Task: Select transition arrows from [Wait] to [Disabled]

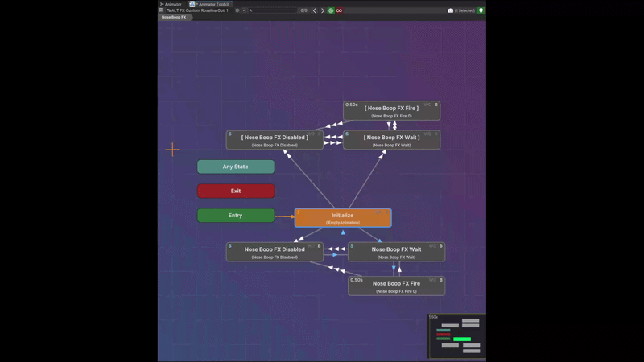Action: coord(334,137)
